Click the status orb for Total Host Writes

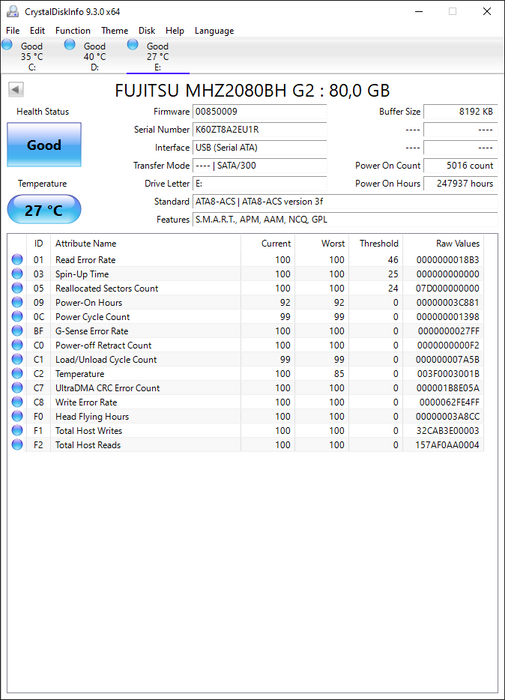[17, 430]
